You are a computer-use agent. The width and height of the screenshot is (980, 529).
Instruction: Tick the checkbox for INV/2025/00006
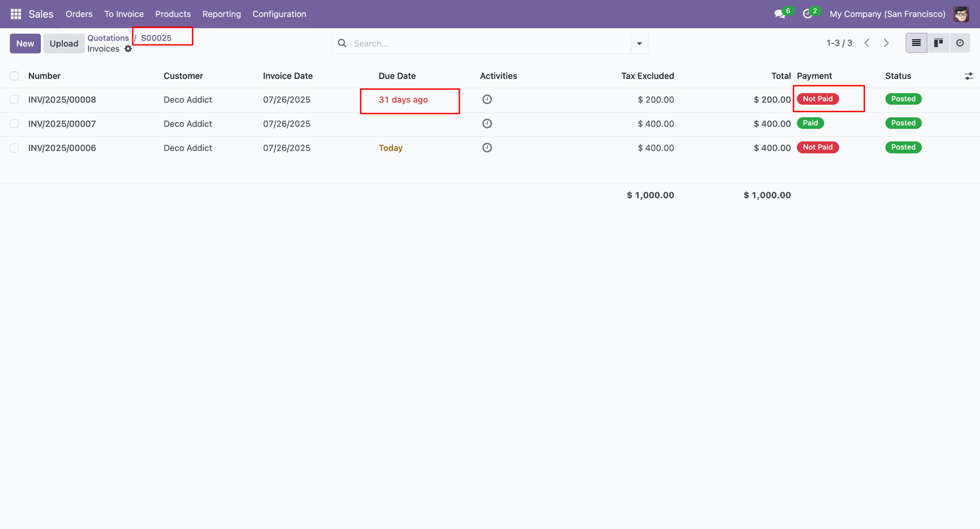coord(14,148)
